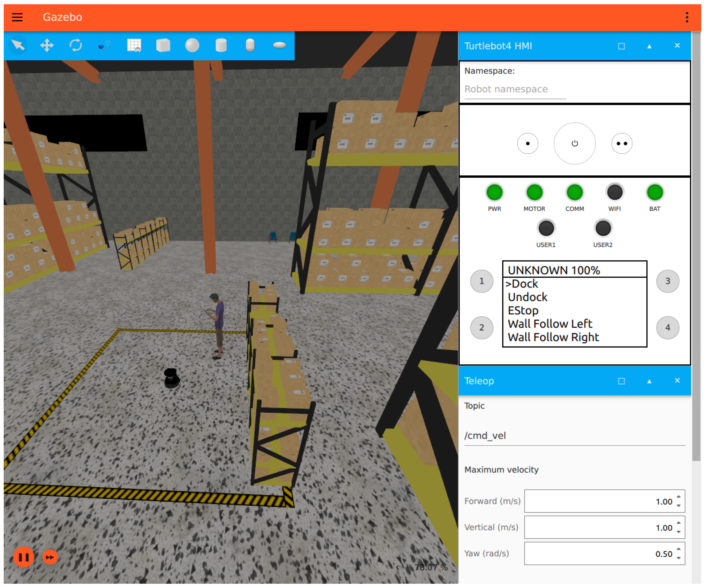The width and height of the screenshot is (706, 588).
Task: Increase Forward max velocity with up arrow
Action: pyautogui.click(x=678, y=496)
